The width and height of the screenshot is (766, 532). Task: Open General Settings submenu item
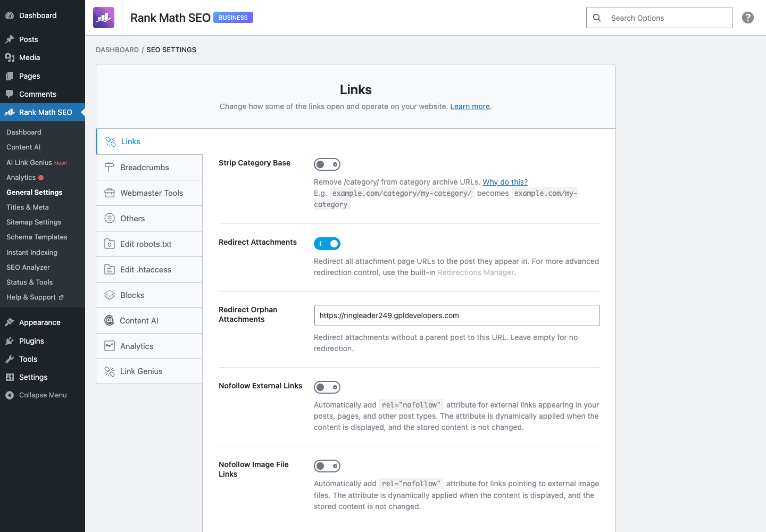pos(34,192)
